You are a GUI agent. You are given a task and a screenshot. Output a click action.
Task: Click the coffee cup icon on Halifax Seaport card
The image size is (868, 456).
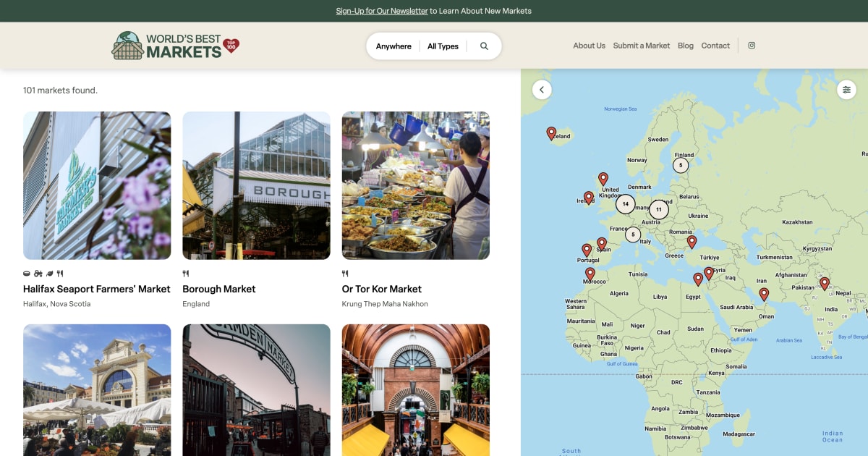click(27, 274)
